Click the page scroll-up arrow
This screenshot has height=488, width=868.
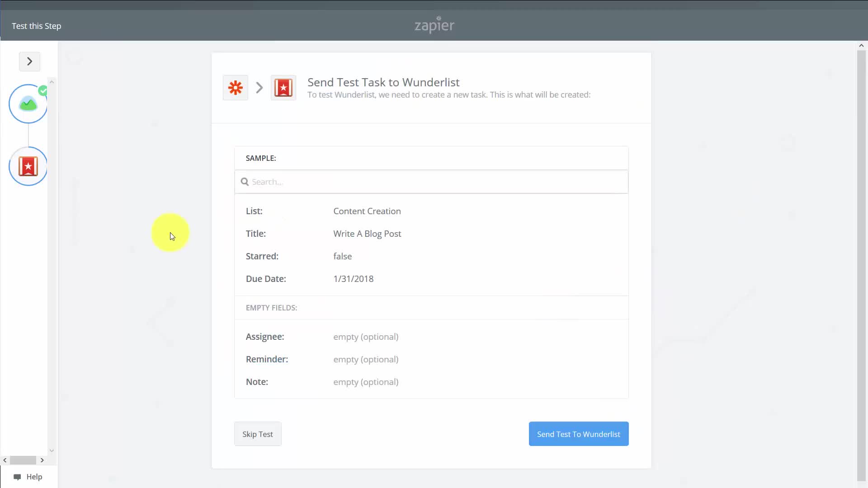point(861,46)
